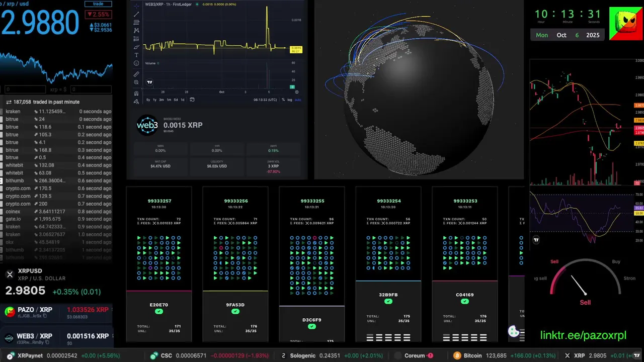Click validated checkmark under hash 9FA53D
This screenshot has height=362, width=644.
235,312
